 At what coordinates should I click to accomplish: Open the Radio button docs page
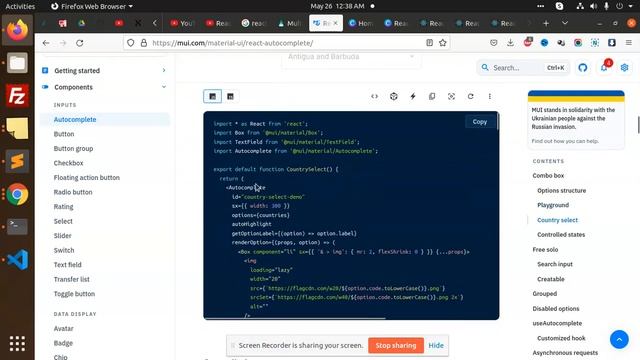coord(73,192)
